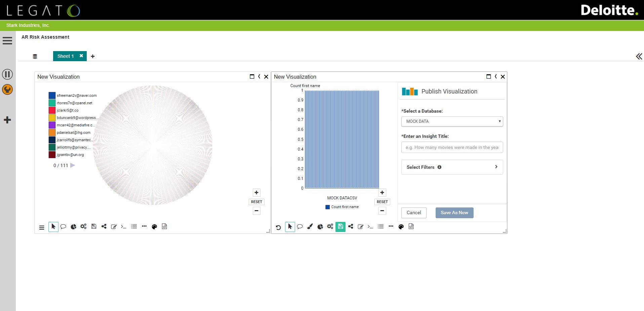Click the share icon in pie chart toolbar
The height and width of the screenshot is (311, 644).
coord(104,226)
